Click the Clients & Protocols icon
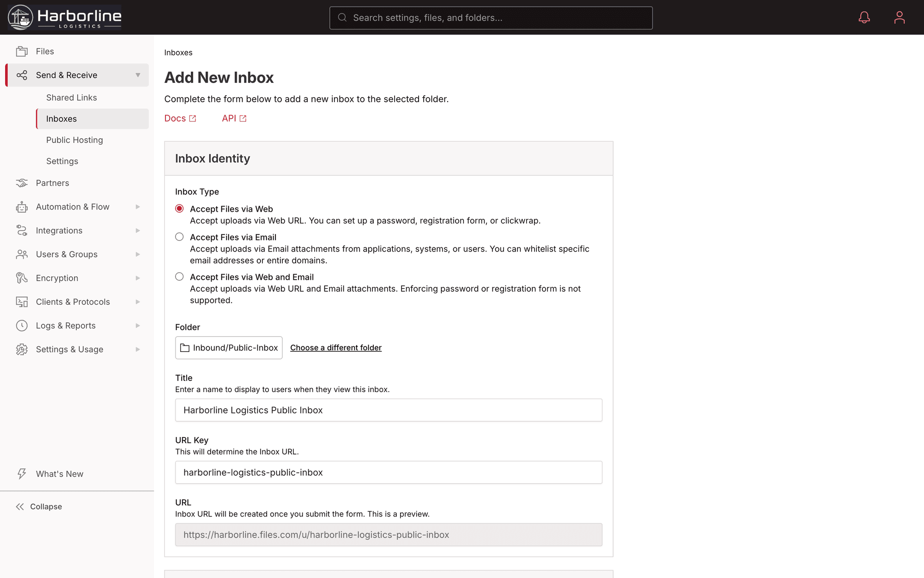Image resolution: width=924 pixels, height=578 pixels. (x=22, y=302)
